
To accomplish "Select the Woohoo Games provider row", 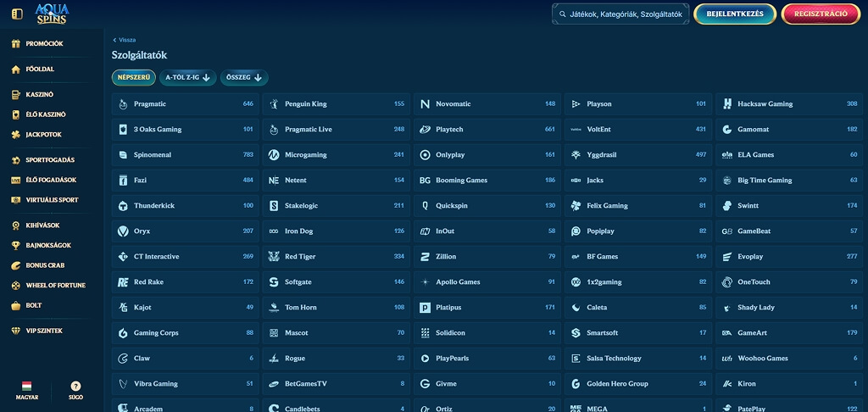I will [x=789, y=359].
